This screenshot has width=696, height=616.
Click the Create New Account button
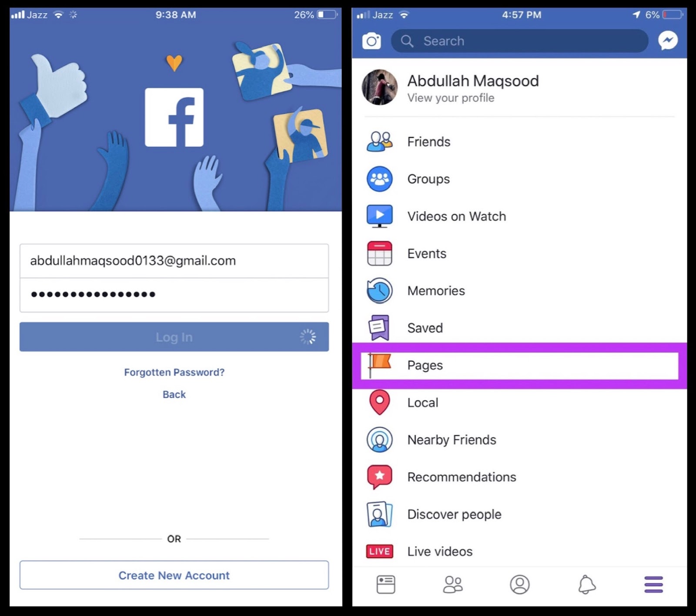pos(174,575)
